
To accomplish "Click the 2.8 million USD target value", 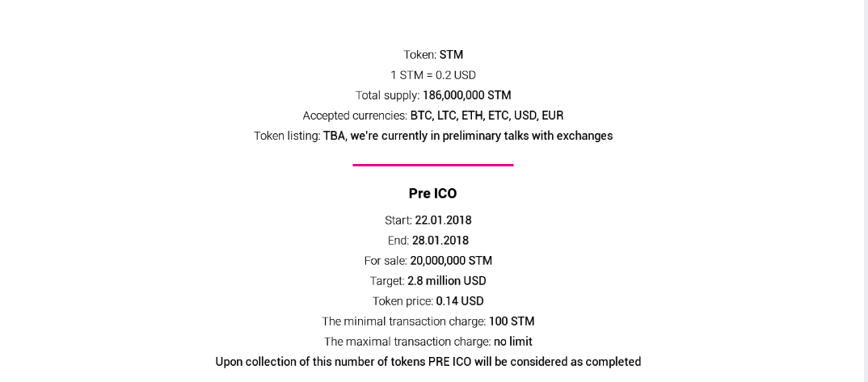I will (x=447, y=281).
